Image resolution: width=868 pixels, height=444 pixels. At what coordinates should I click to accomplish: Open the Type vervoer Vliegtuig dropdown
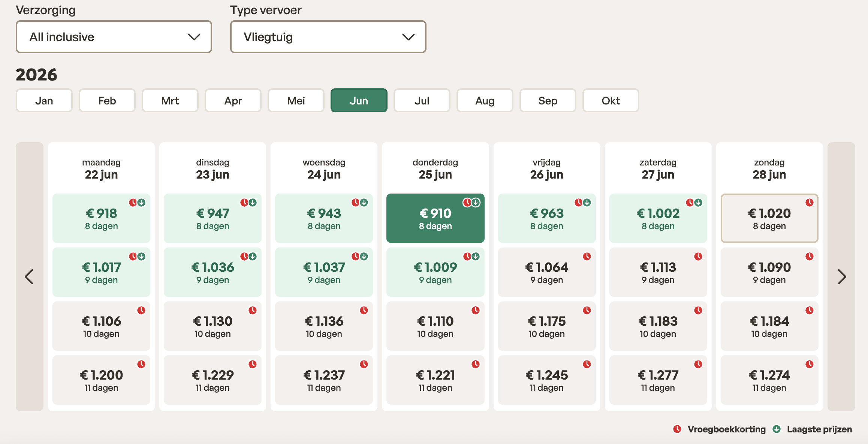[328, 37]
